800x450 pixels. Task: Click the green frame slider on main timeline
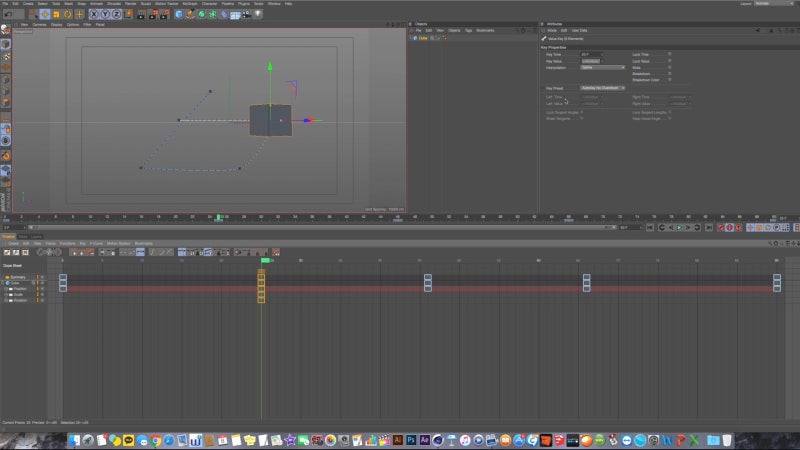click(x=218, y=218)
